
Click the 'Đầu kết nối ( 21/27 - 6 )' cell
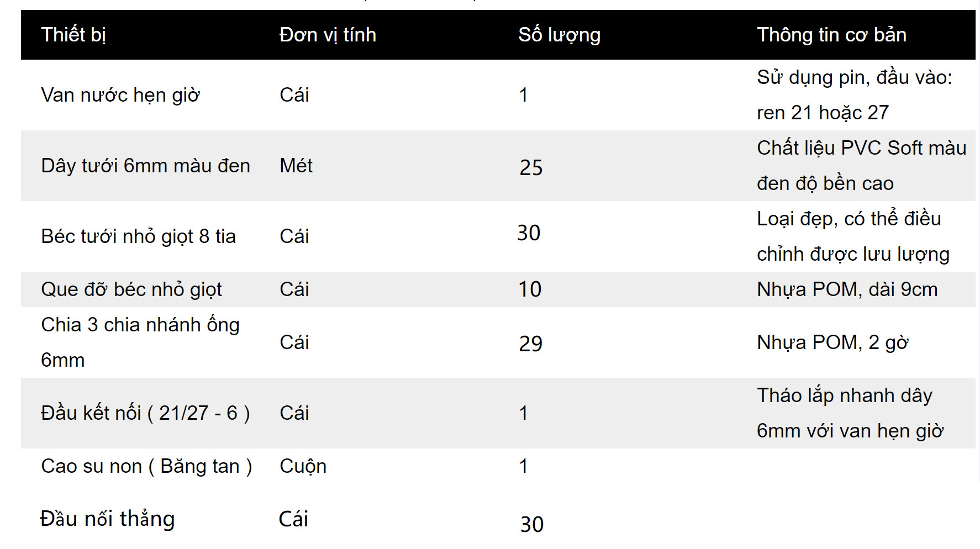click(146, 413)
